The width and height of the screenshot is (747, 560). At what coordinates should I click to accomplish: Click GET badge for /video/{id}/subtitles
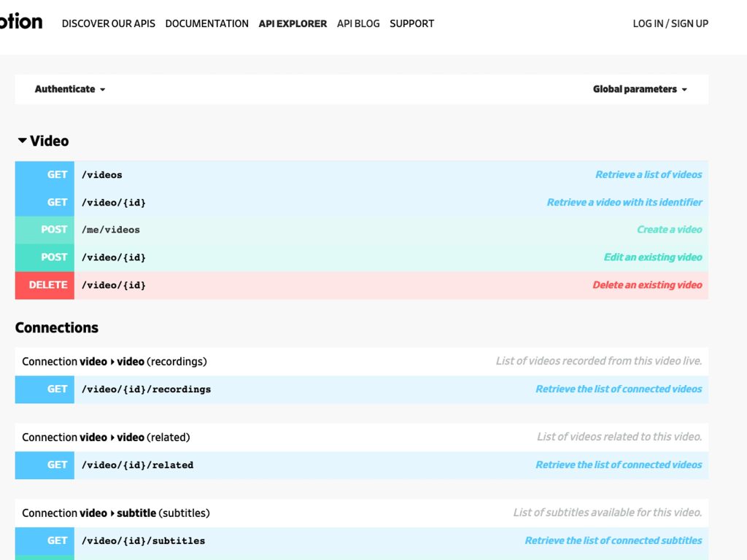click(44, 540)
